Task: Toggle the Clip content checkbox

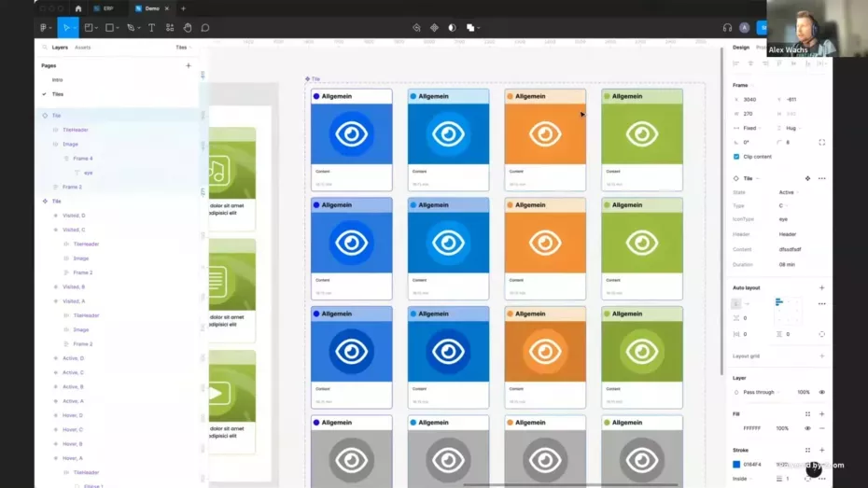Action: (x=736, y=157)
